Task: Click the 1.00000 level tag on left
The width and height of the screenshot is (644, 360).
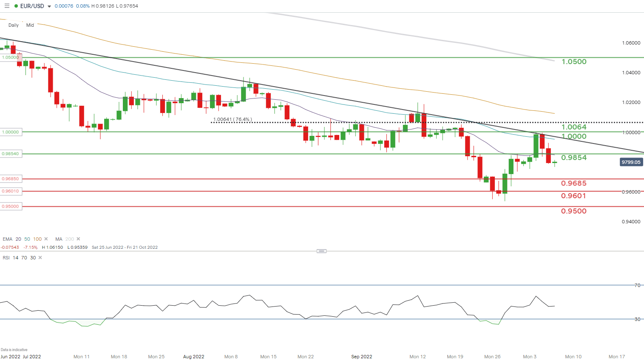Action: coord(11,132)
